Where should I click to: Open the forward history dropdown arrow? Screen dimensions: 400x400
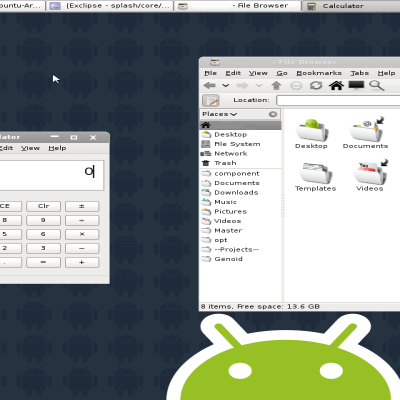coord(259,86)
